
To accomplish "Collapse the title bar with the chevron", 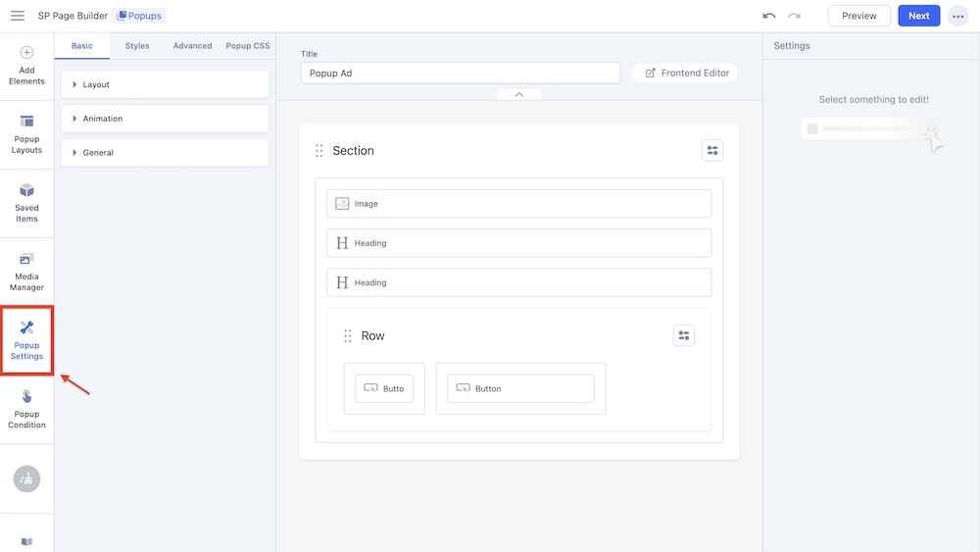I will (x=519, y=94).
